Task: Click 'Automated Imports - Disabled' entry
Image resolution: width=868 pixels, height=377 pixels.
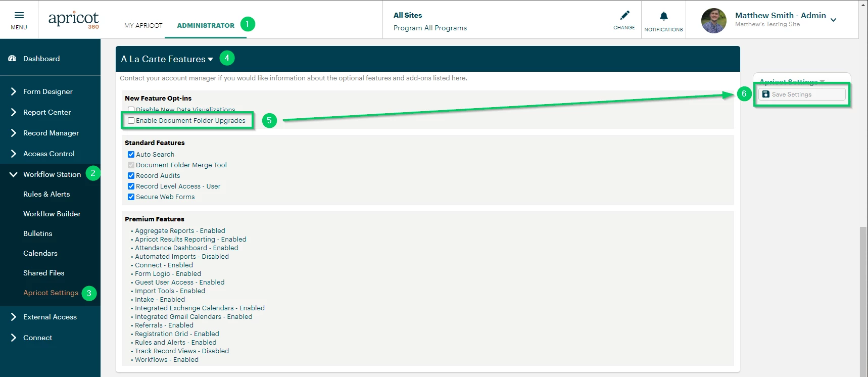Action: coord(182,256)
